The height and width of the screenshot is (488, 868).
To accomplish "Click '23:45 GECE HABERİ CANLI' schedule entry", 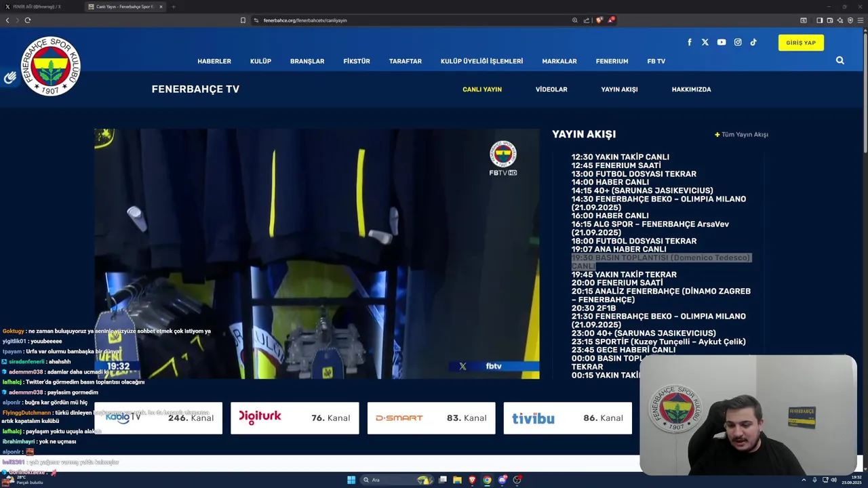I will pos(624,350).
